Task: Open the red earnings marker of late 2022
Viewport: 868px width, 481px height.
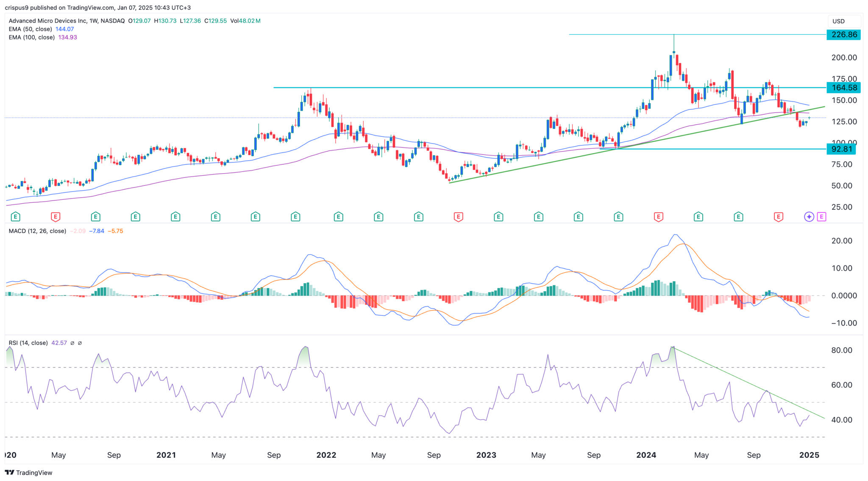Action: tap(458, 217)
